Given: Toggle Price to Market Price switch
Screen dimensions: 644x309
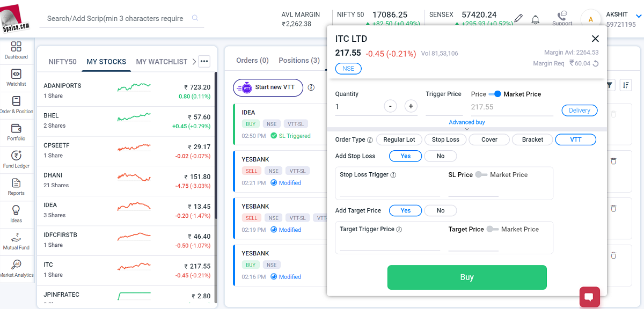Looking at the screenshot, I should click(x=495, y=94).
